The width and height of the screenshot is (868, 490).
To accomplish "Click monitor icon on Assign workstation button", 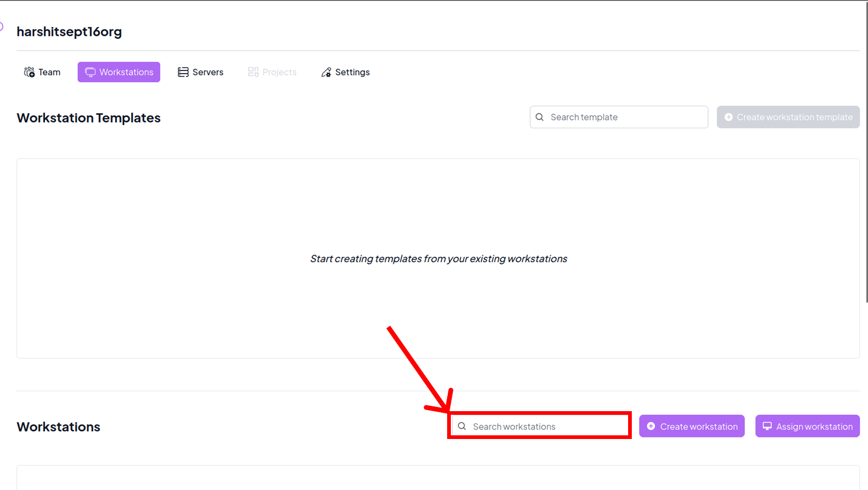I will click(768, 426).
